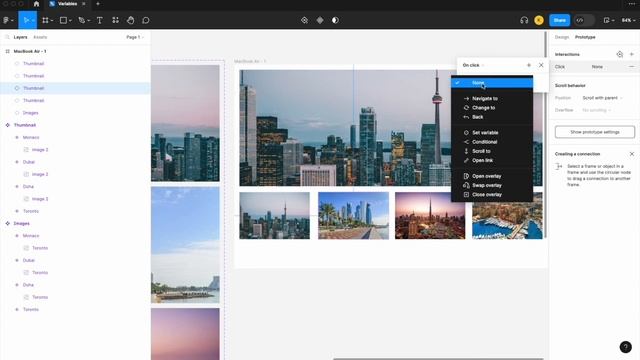Switch to the Assets tab
This screenshot has height=360, width=640.
pos(40,37)
